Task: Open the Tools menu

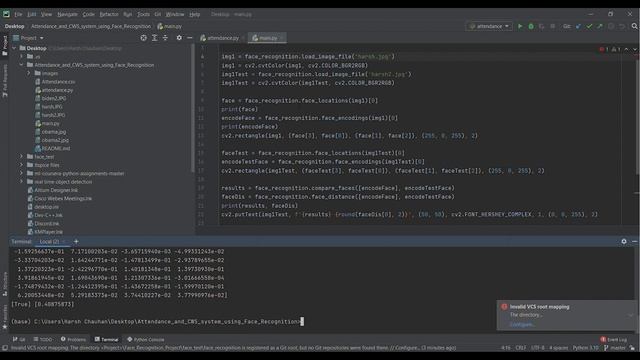Action: click(143, 14)
